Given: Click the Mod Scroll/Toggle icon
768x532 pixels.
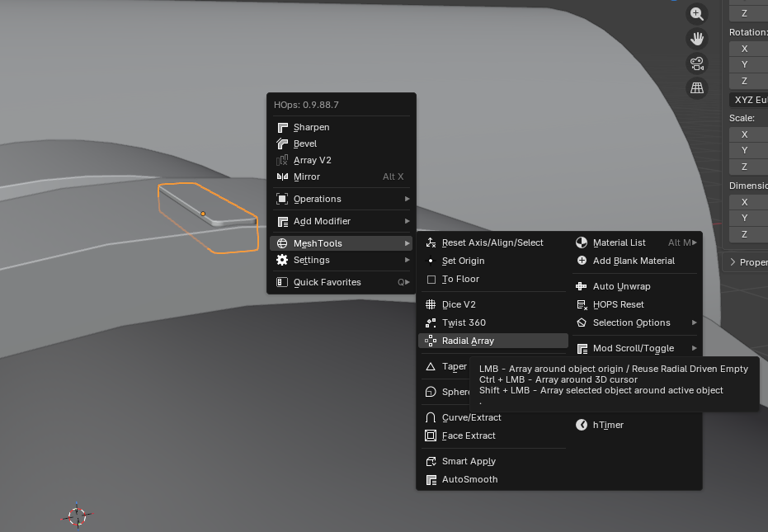Looking at the screenshot, I should pos(582,348).
